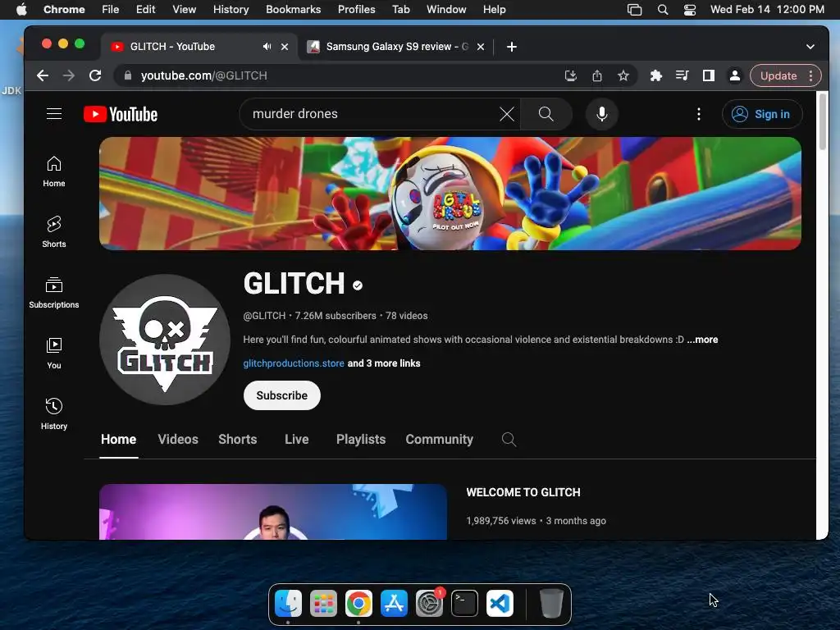This screenshot has width=840, height=630.
Task: Bookmark this page with star
Action: [623, 76]
